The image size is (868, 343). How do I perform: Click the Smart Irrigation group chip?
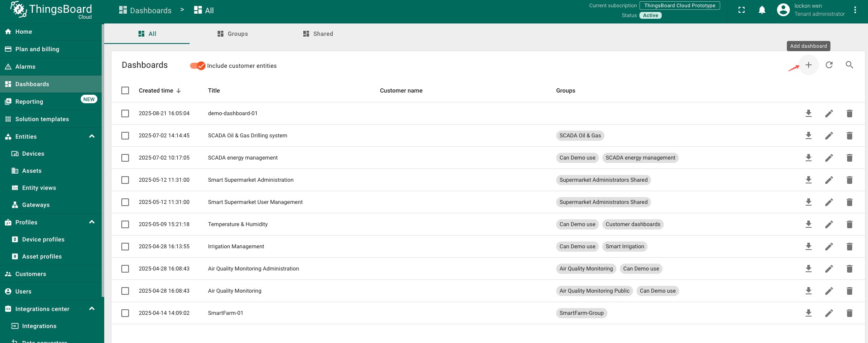625,247
